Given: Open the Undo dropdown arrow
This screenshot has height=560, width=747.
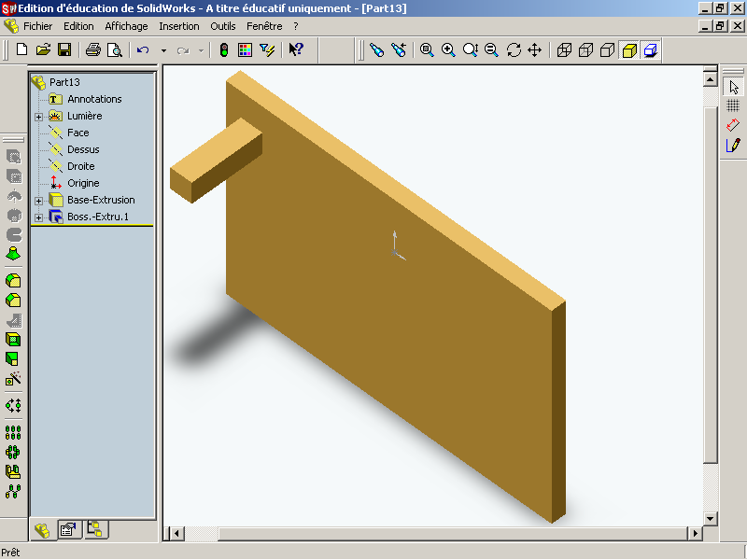Looking at the screenshot, I should point(163,50).
